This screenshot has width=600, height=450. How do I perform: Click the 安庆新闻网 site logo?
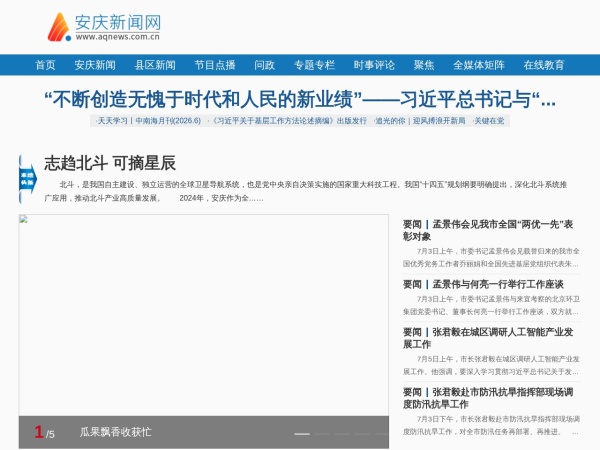[x=104, y=27]
